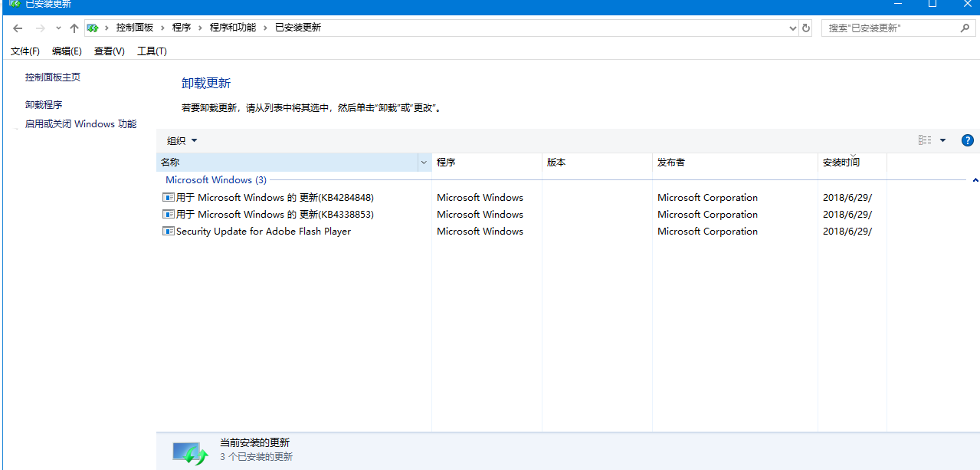Click the 控制面板主页 link
This screenshot has height=470, width=980.
(53, 77)
